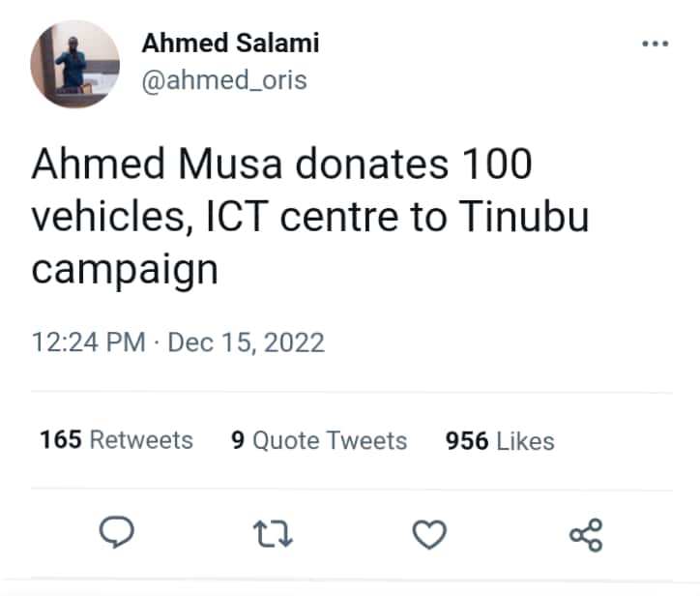This screenshot has height=596, width=700.
Task: Click the word 'campaign' in tweet text
Action: 125,269
